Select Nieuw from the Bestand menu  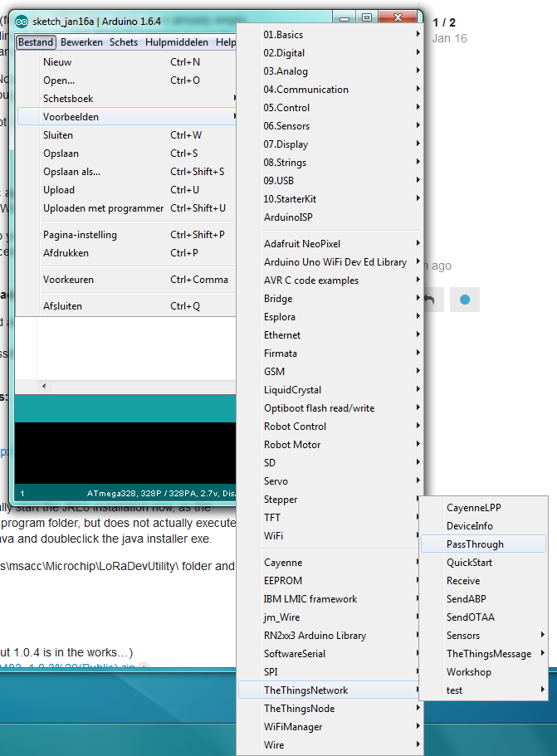tap(127, 62)
